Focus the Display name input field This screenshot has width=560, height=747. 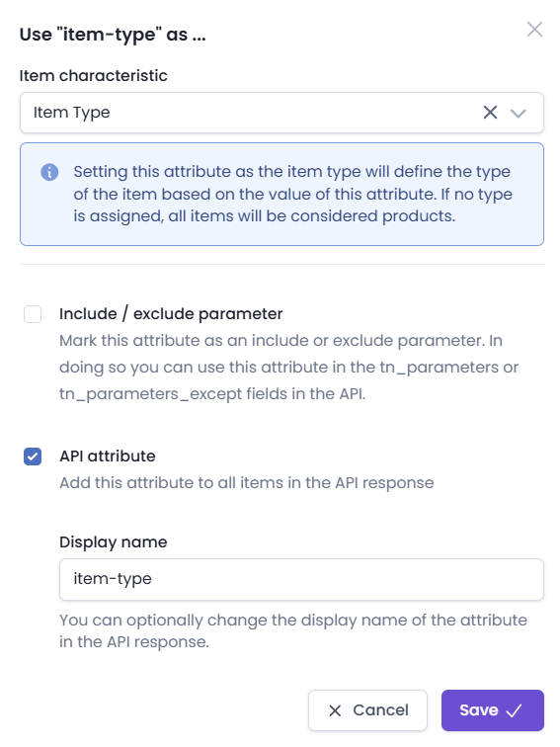point(301,579)
